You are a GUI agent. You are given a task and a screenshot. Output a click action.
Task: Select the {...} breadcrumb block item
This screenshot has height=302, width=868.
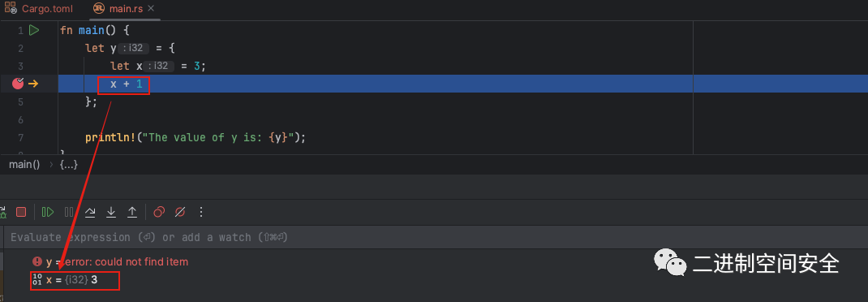69,165
